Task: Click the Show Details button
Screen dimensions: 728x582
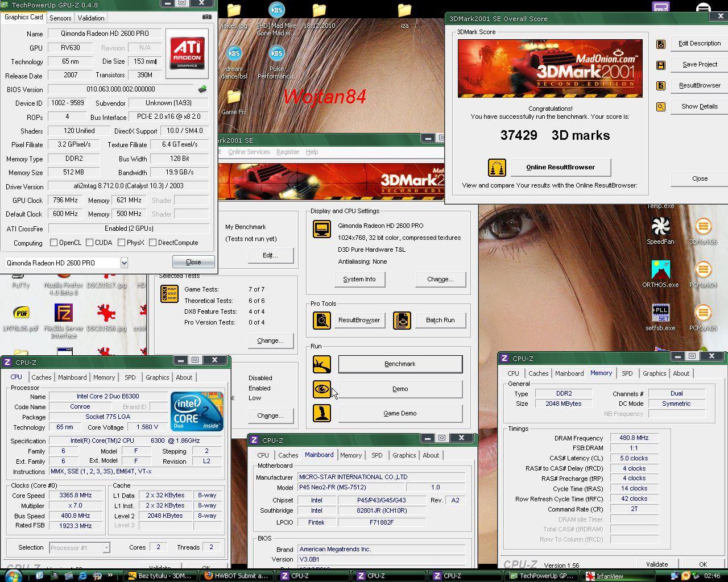Action: tap(699, 106)
